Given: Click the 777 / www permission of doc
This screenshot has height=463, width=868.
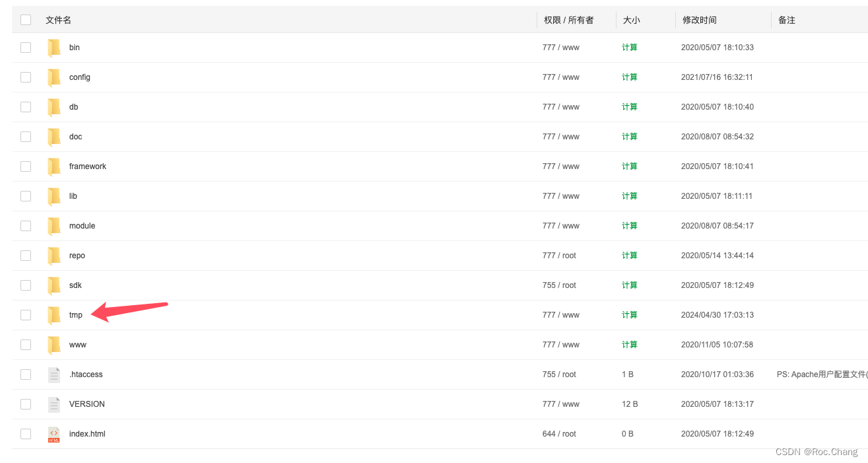Looking at the screenshot, I should (561, 137).
